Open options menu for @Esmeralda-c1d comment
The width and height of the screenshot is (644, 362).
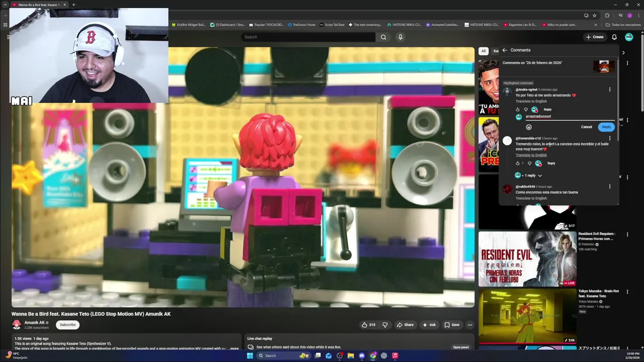pos(610,138)
